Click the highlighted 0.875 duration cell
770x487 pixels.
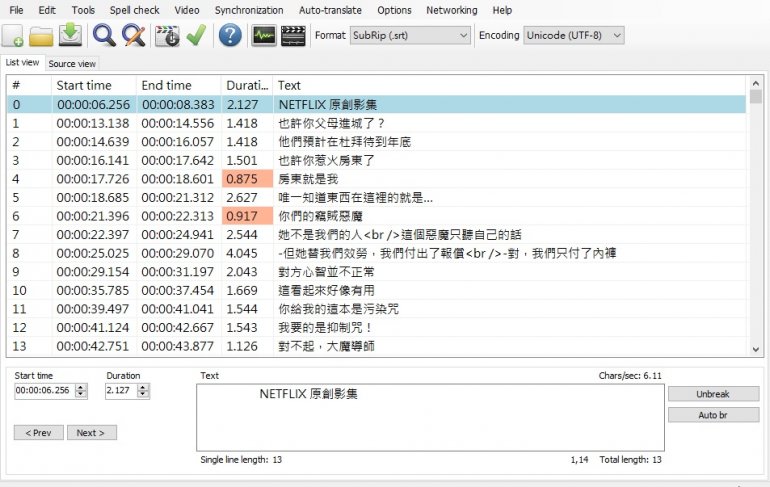247,179
